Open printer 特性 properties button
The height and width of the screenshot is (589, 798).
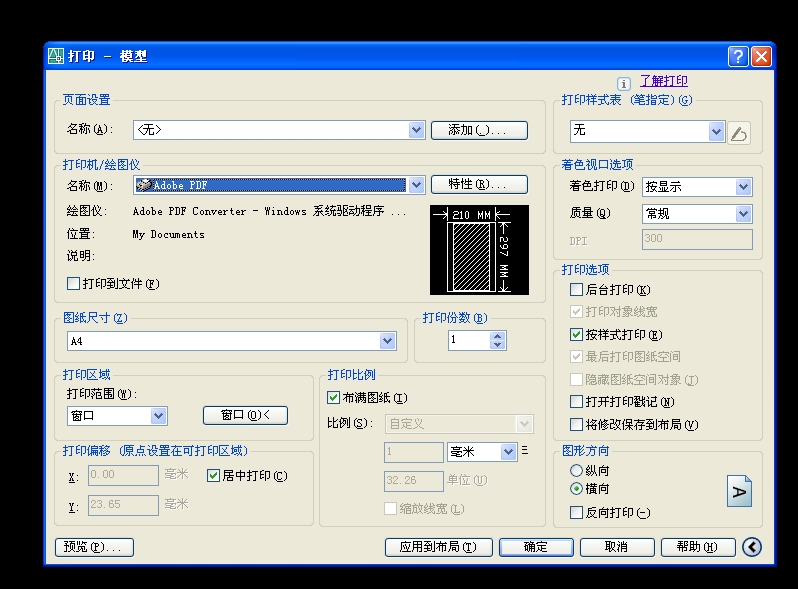479,184
